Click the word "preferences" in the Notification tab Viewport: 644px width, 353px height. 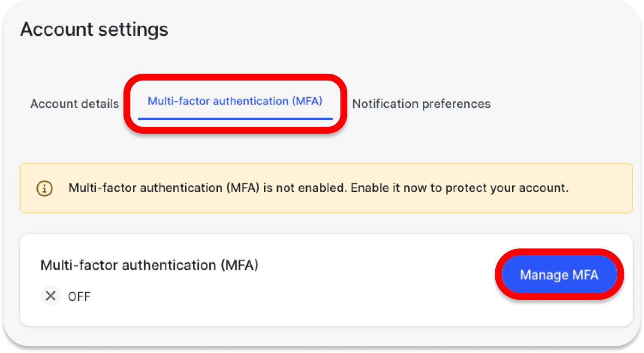456,104
